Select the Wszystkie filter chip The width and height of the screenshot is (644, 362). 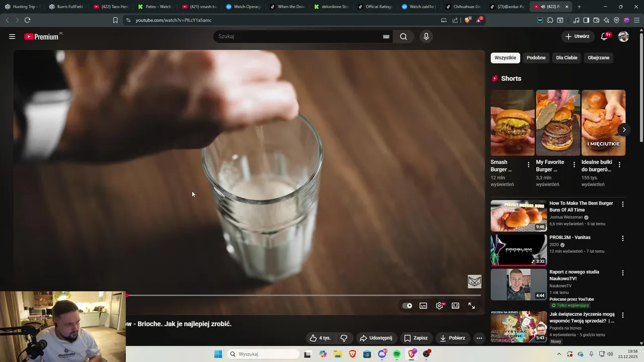(505, 58)
